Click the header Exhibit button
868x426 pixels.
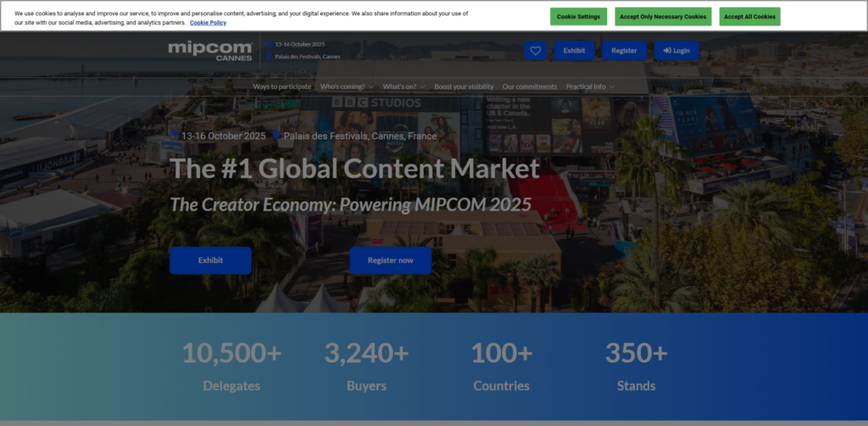(574, 50)
